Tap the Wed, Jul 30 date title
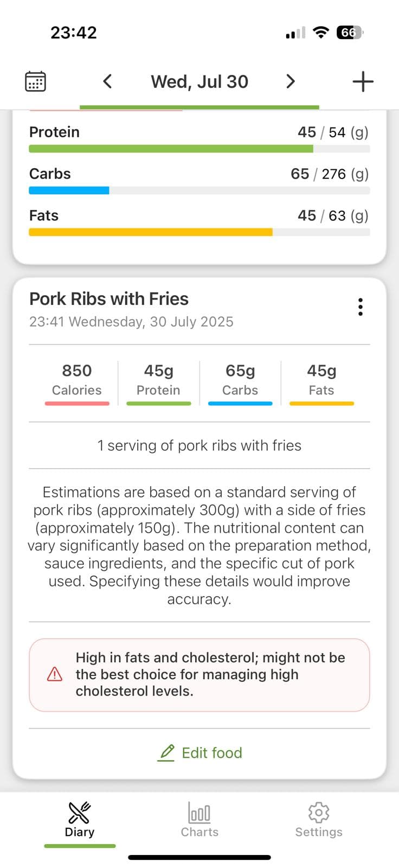Image resolution: width=399 pixels, height=868 pixels. point(200,81)
